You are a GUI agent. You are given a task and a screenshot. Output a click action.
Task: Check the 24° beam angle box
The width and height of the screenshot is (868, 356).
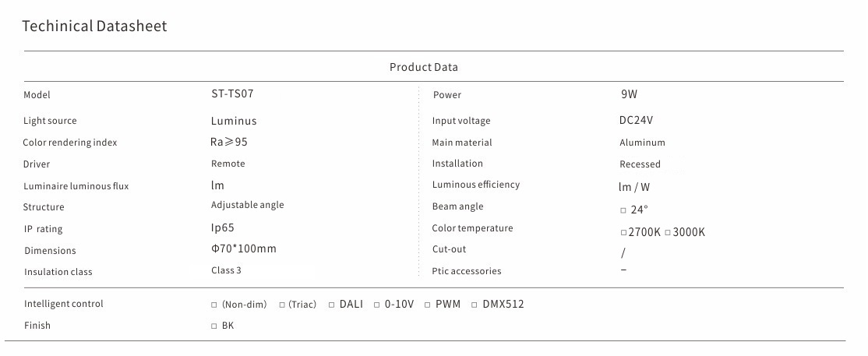(623, 210)
